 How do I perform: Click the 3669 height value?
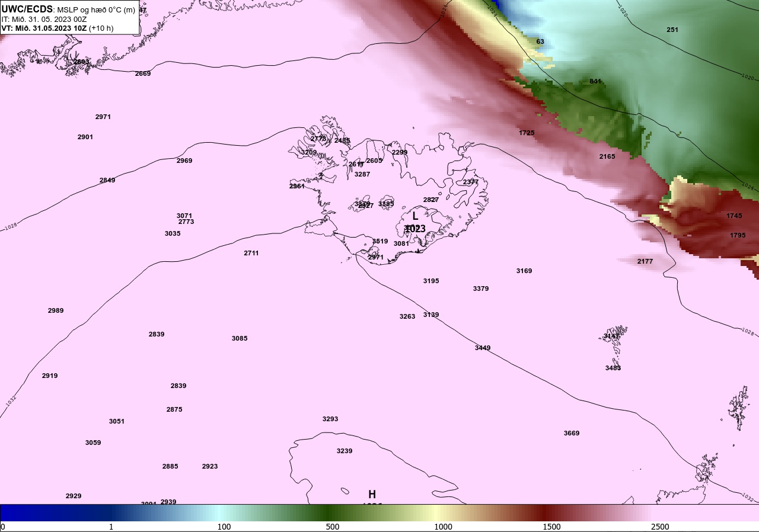tap(572, 433)
